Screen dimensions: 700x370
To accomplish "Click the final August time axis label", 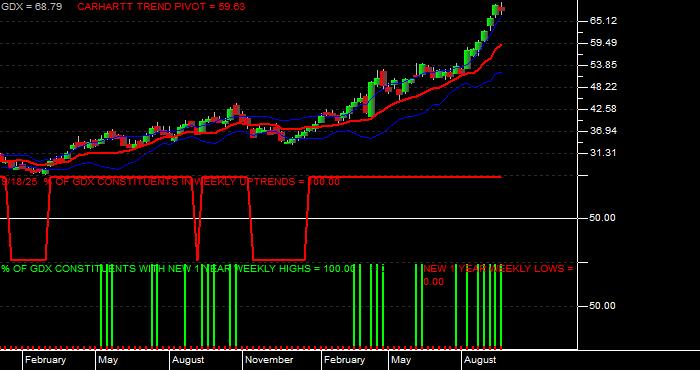I will pyautogui.click(x=480, y=360).
